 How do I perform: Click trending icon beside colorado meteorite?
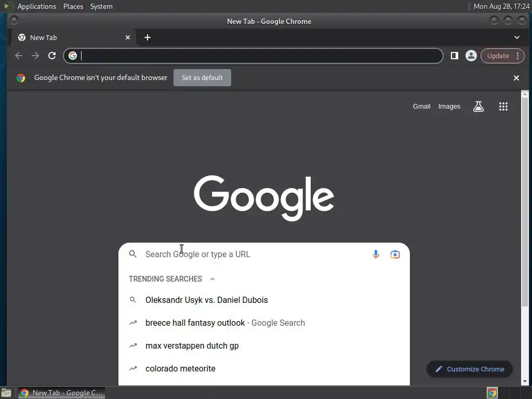[132, 368]
